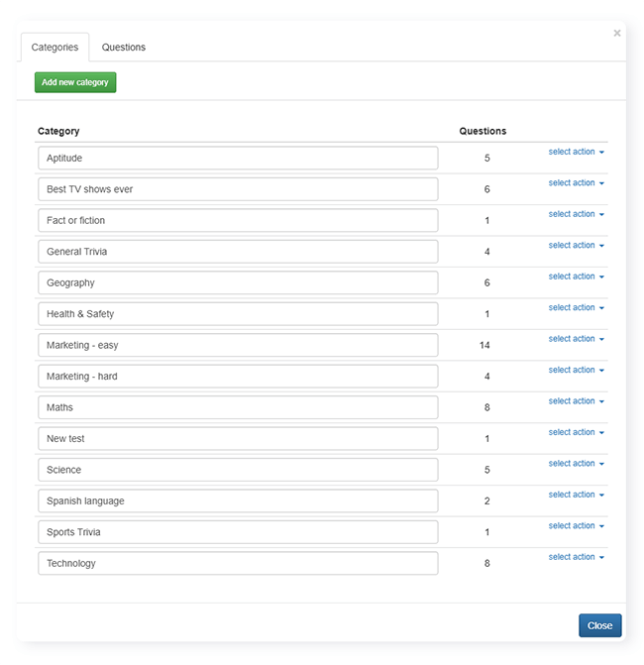This screenshot has height=665, width=644.
Task: Open select action dropdown for Aptitude
Action: coord(576,152)
